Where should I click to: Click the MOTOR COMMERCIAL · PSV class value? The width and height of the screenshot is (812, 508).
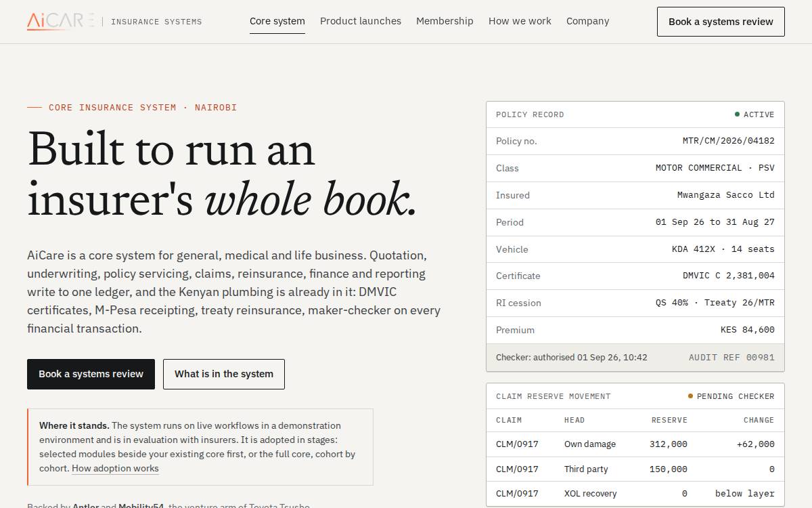[x=715, y=168]
